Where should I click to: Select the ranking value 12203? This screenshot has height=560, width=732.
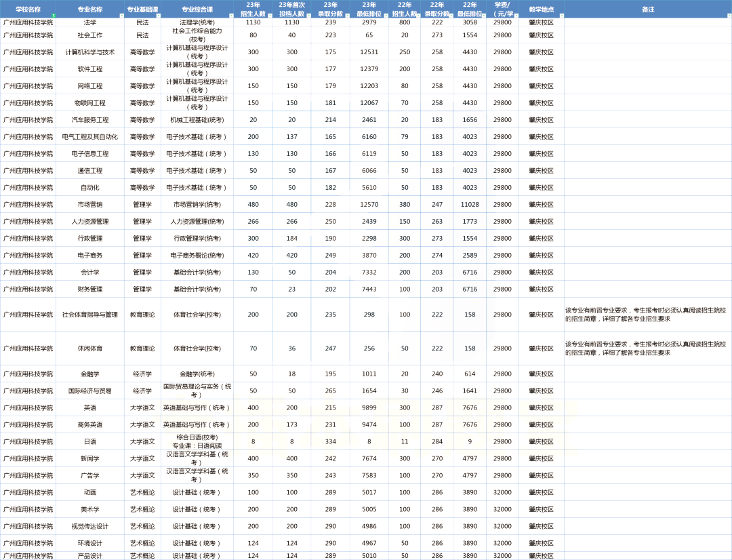tap(369, 86)
